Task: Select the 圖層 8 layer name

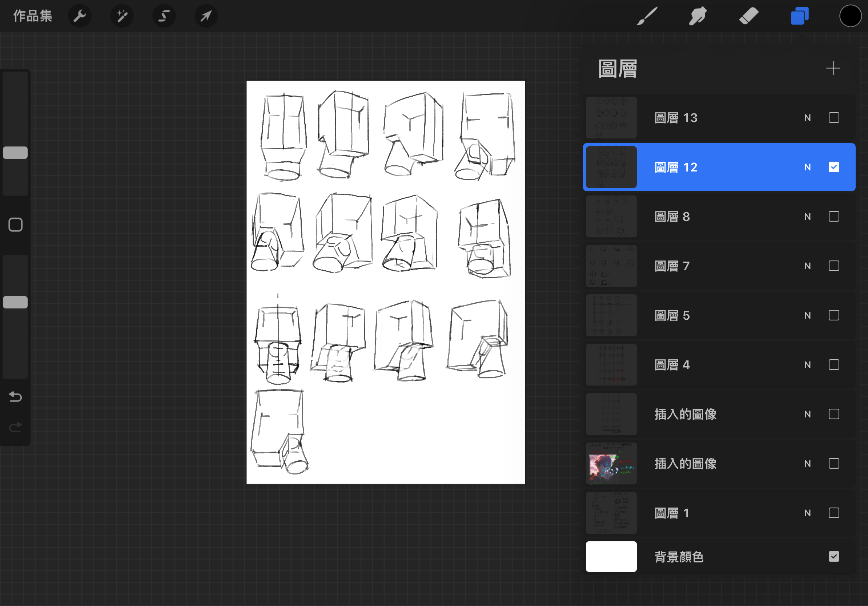Action: click(x=672, y=217)
